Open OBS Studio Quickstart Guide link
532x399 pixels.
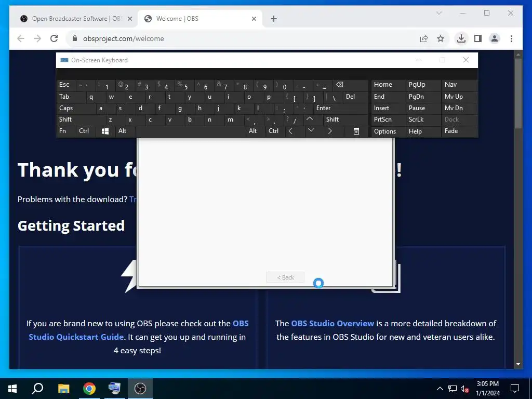click(76, 337)
